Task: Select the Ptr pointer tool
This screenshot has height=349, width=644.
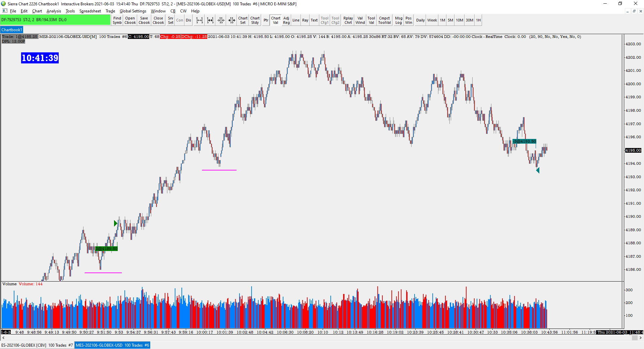Action: tap(266, 20)
